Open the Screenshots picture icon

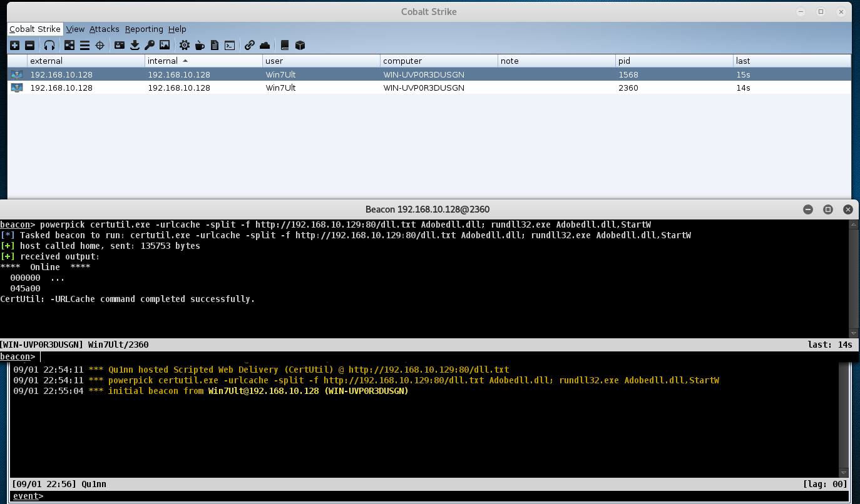165,45
